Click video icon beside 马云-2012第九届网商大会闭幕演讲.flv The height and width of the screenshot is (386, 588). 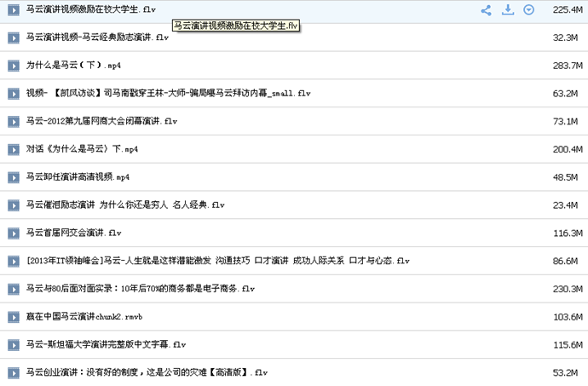tap(14, 122)
